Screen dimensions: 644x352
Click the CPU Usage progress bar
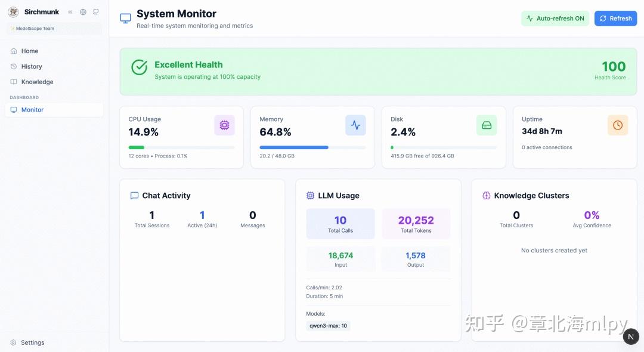click(181, 147)
